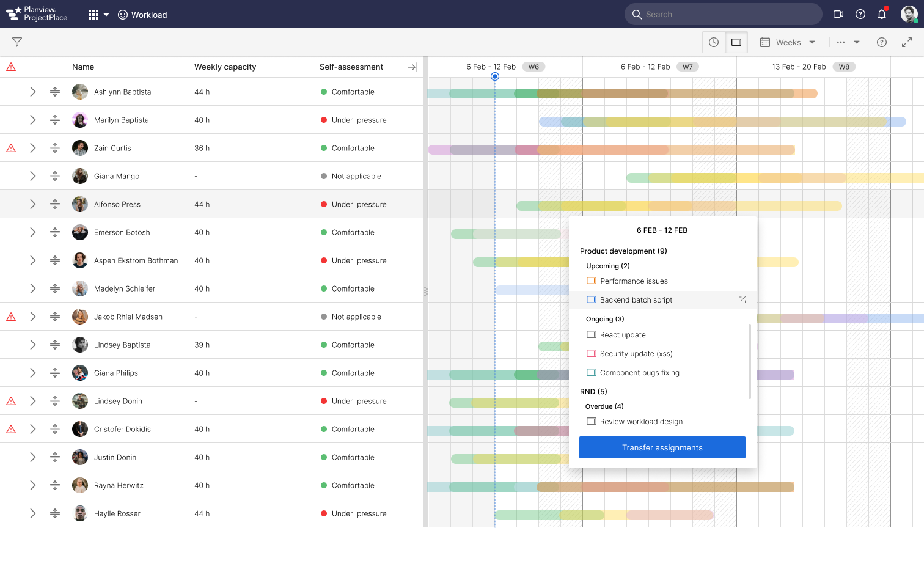Open the filter funnel icon
Image resolution: width=924 pixels, height=569 pixels.
click(17, 42)
